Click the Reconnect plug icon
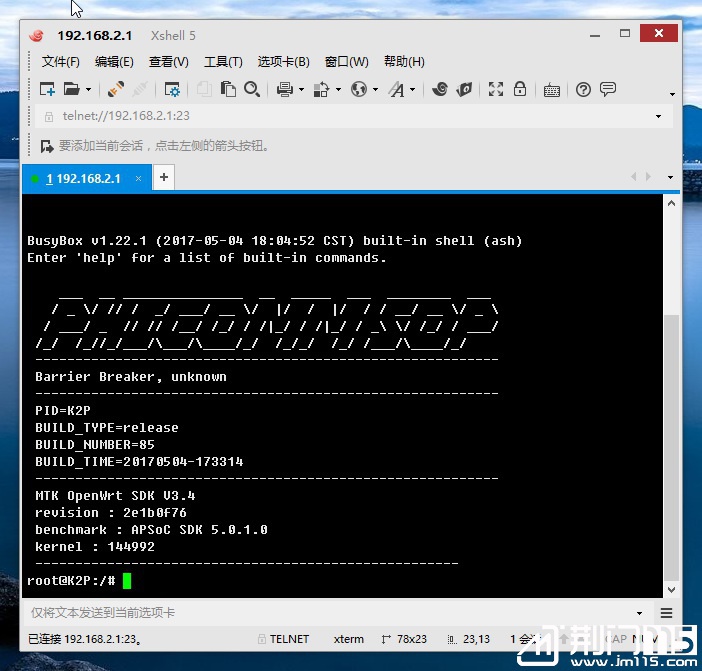 pos(116,89)
